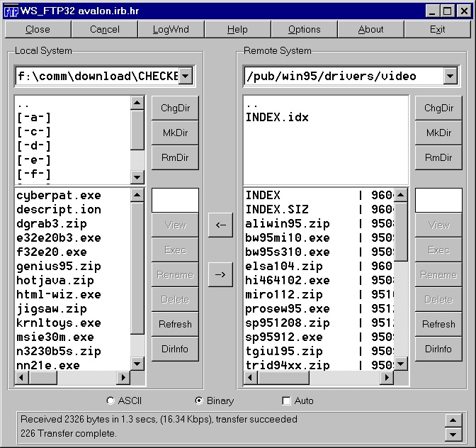Click the right arrow upload transfer button
Viewport: 476px width, 448px height.
(x=220, y=274)
